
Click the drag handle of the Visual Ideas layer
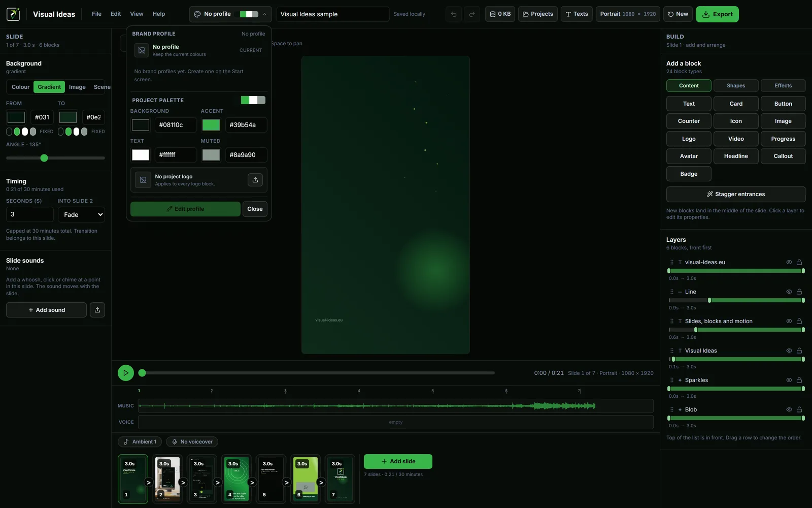(672, 351)
